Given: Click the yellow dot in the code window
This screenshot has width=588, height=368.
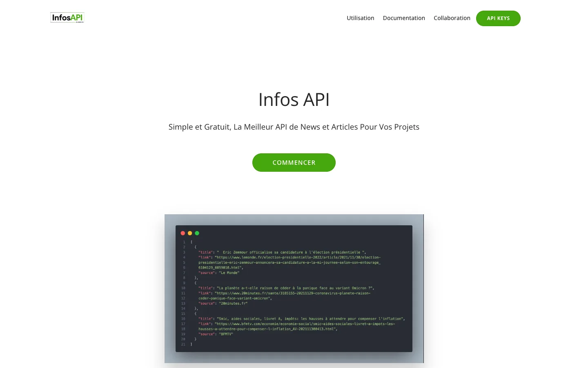Looking at the screenshot, I should point(190,233).
